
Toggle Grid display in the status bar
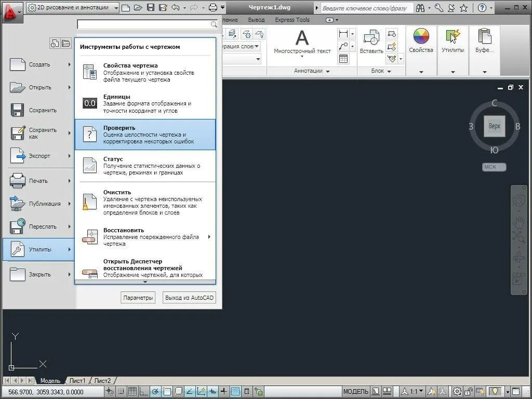[132, 392]
